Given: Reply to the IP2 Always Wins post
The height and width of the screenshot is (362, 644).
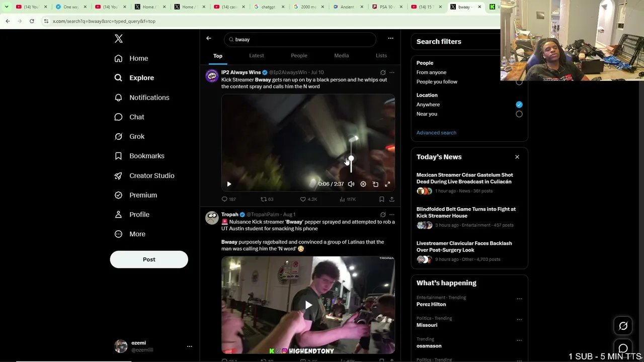Looking at the screenshot, I should (229, 199).
